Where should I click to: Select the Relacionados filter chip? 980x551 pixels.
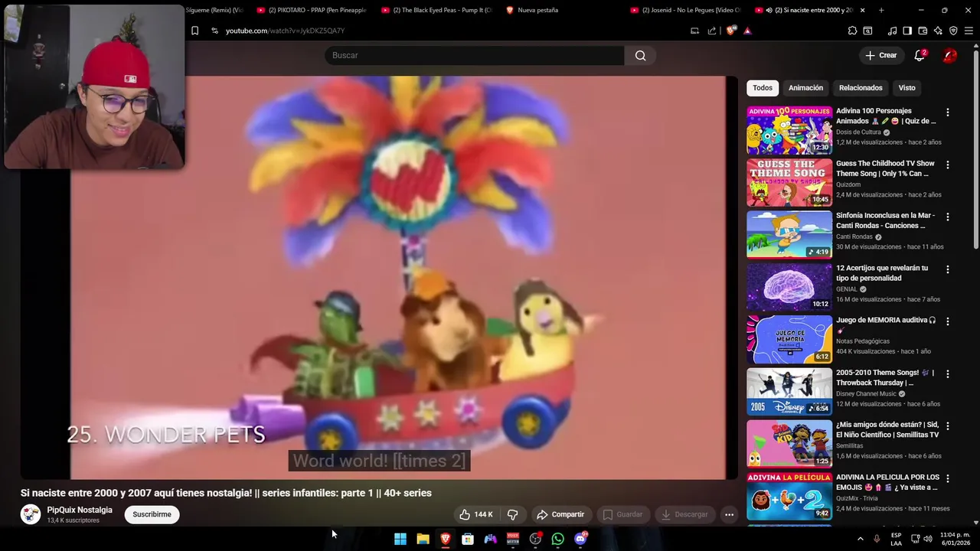pyautogui.click(x=861, y=88)
